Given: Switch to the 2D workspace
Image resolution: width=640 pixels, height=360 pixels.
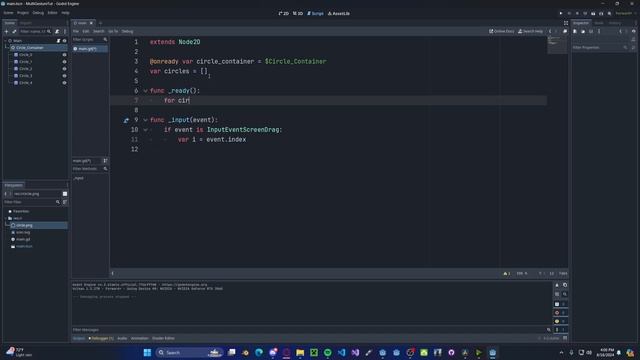Looking at the screenshot, I should pyautogui.click(x=284, y=13).
